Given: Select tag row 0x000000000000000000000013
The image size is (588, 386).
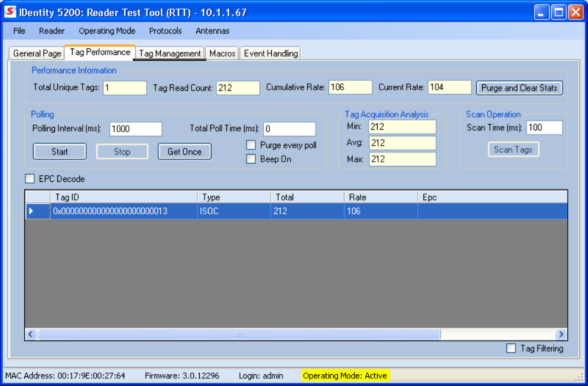Looking at the screenshot, I should 124,211.
